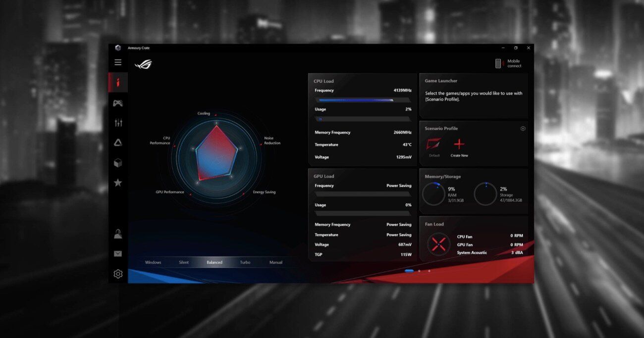Image resolution: width=644 pixels, height=338 pixels.
Task: Click the 4139MHz CPU frequency value
Action: pyautogui.click(x=402, y=91)
